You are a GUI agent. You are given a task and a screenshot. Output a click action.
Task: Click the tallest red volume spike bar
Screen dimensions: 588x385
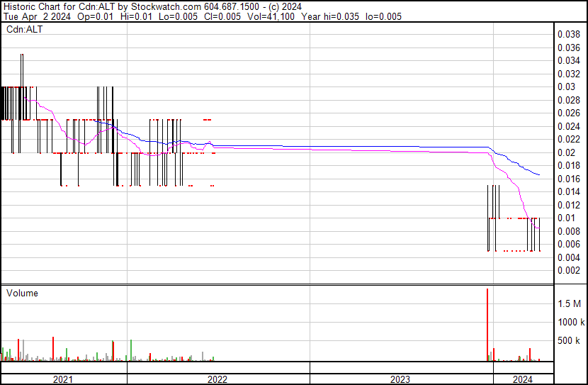487,323
